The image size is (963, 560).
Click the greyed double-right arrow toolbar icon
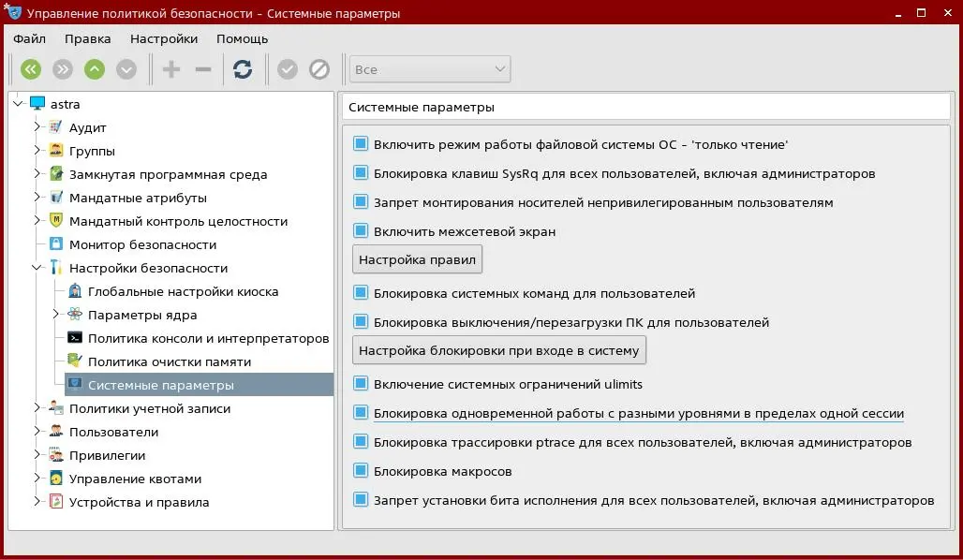click(63, 69)
